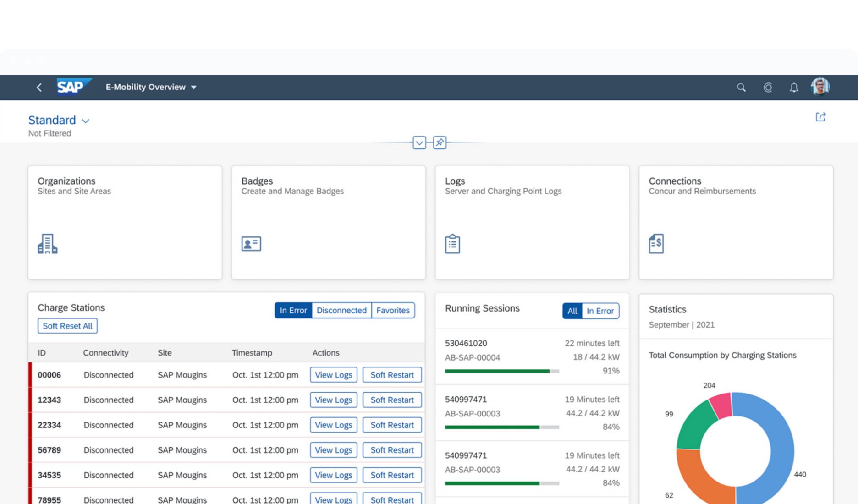The width and height of the screenshot is (858, 504).
Task: Open the Badges tile icon
Action: point(251,244)
